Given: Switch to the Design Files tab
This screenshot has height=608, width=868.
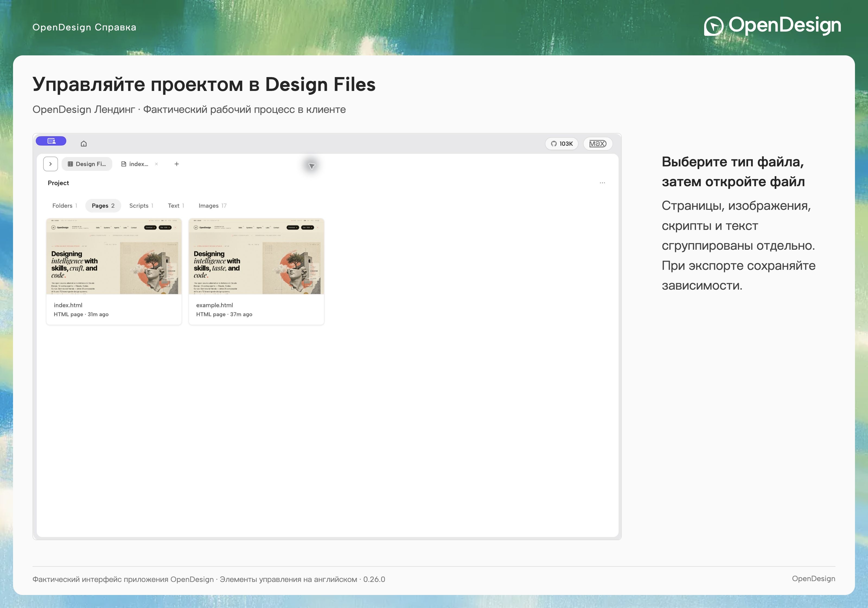Looking at the screenshot, I should point(87,164).
